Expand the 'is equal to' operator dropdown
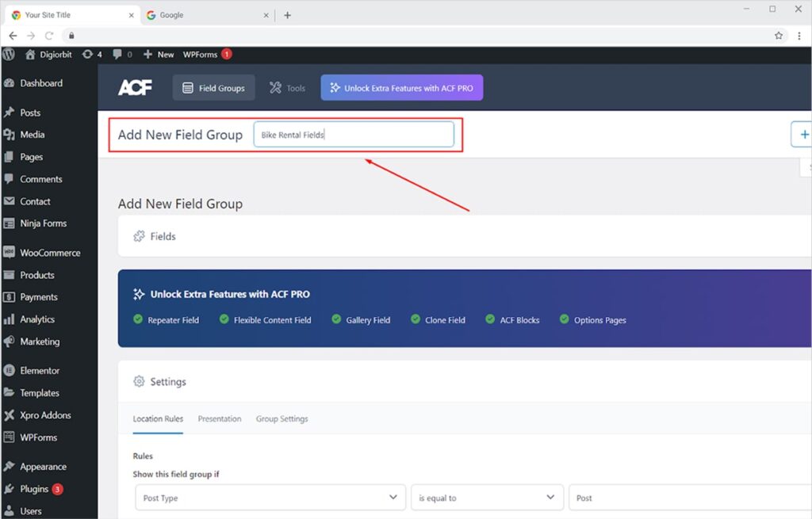This screenshot has width=812, height=519. pyautogui.click(x=488, y=498)
